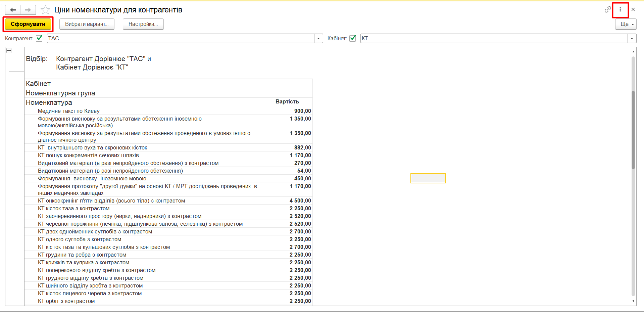Image resolution: width=644 pixels, height=312 pixels.
Task: Select the Вартість column header cell
Action: [293, 102]
